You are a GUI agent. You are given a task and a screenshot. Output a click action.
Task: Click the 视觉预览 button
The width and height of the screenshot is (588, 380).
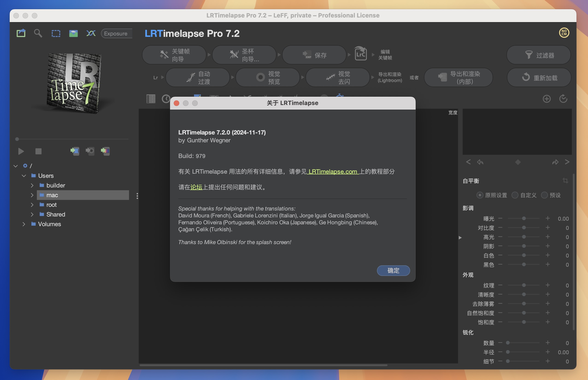(x=268, y=77)
